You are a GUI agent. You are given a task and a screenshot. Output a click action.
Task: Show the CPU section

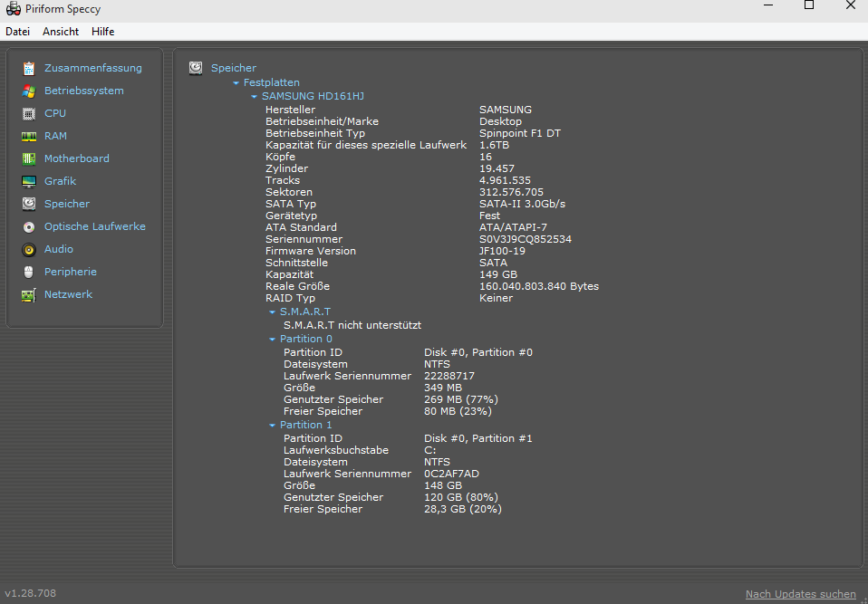pos(55,113)
